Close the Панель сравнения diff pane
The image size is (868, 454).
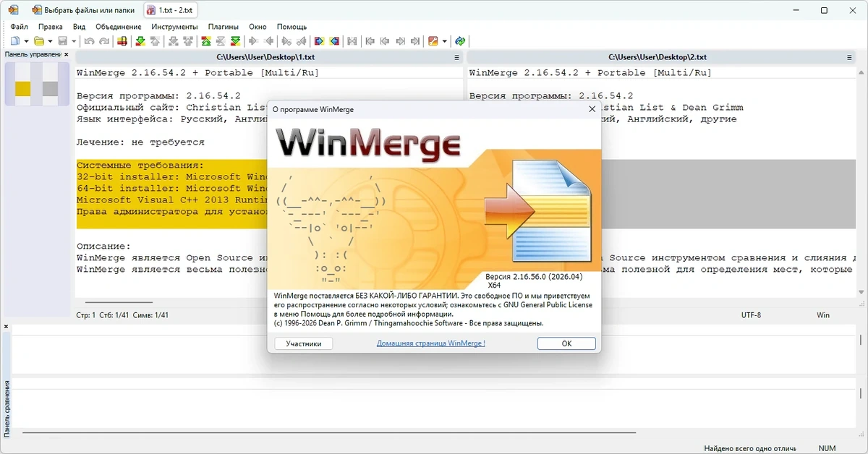[7, 327]
